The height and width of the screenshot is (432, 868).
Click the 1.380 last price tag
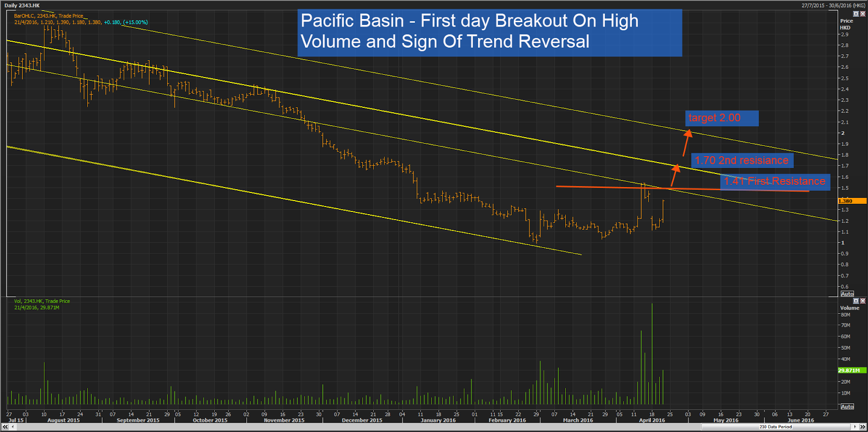click(x=852, y=201)
